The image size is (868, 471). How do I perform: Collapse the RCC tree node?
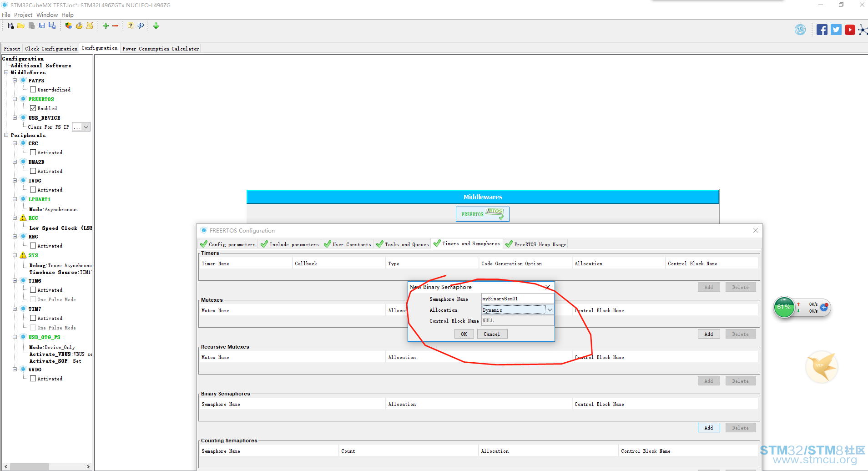pos(15,218)
